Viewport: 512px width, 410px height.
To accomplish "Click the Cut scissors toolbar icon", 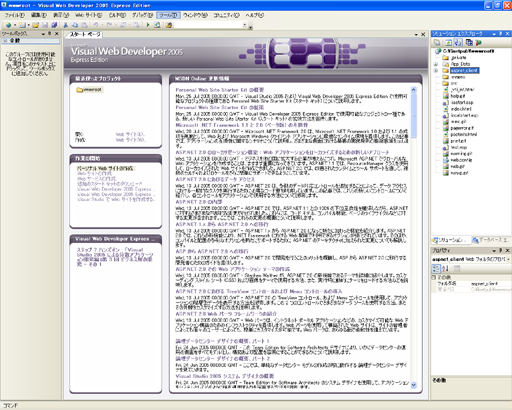I will tap(66, 25).
